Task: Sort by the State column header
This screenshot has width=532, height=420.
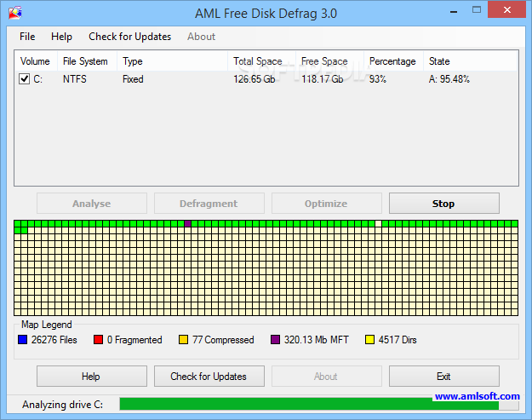Action: (470, 61)
